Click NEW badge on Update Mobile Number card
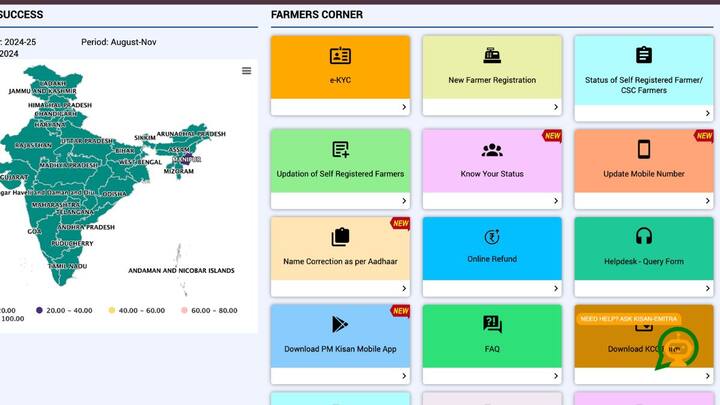Viewport: 720px width, 405px height. click(703, 136)
